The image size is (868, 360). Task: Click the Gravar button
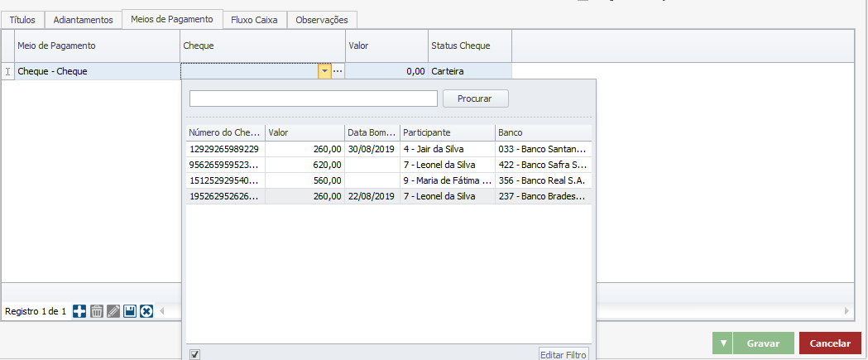[x=763, y=343]
